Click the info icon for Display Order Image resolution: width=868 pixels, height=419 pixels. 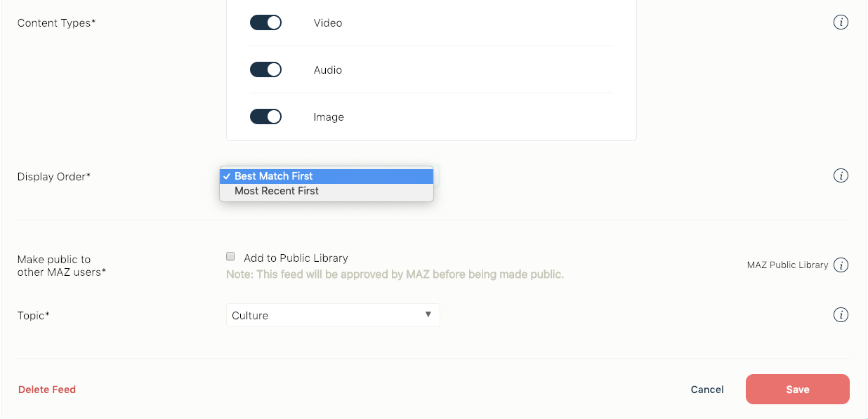point(841,175)
